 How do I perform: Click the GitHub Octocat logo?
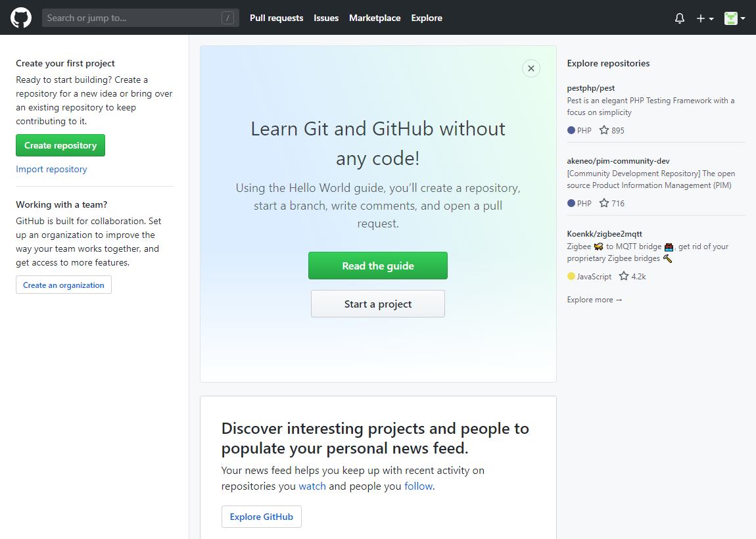21,18
